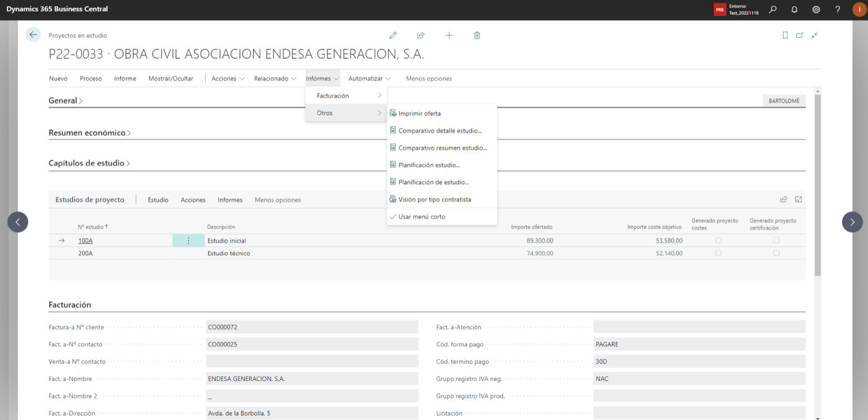868x420 pixels.
Task: Open the Acciones dropdown
Action: [228, 79]
